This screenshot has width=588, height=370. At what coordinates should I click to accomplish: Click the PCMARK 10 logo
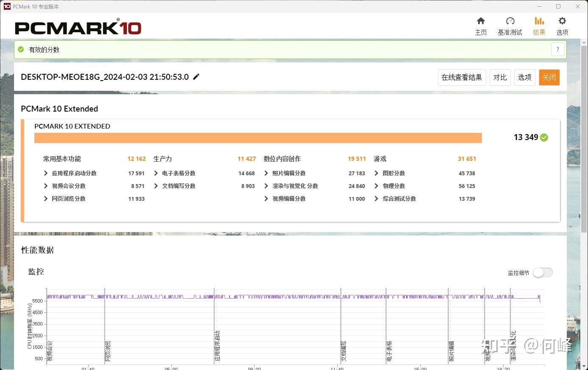coord(78,27)
